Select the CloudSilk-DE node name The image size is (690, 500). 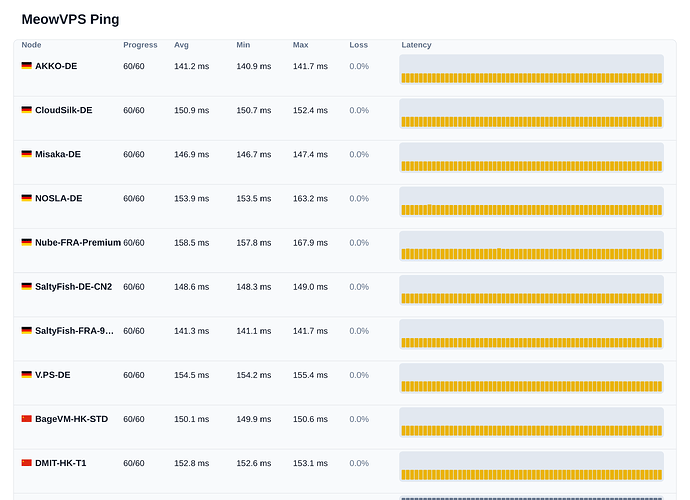(64, 110)
